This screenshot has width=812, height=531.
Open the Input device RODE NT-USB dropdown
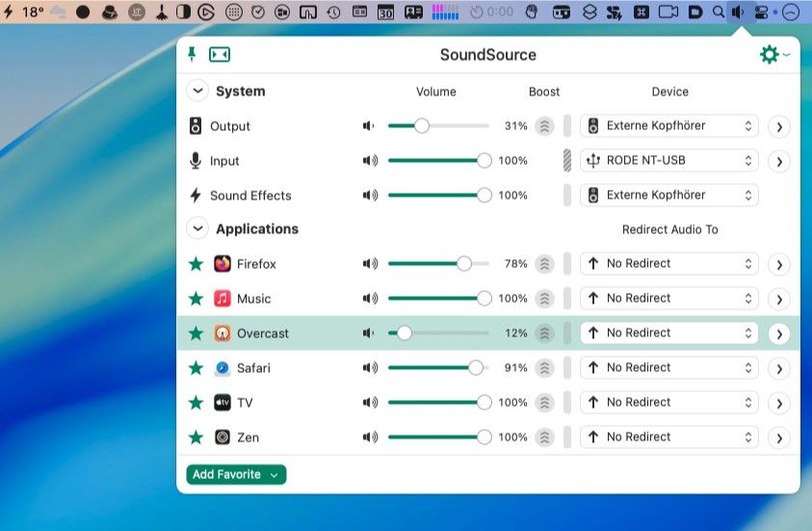(x=669, y=160)
